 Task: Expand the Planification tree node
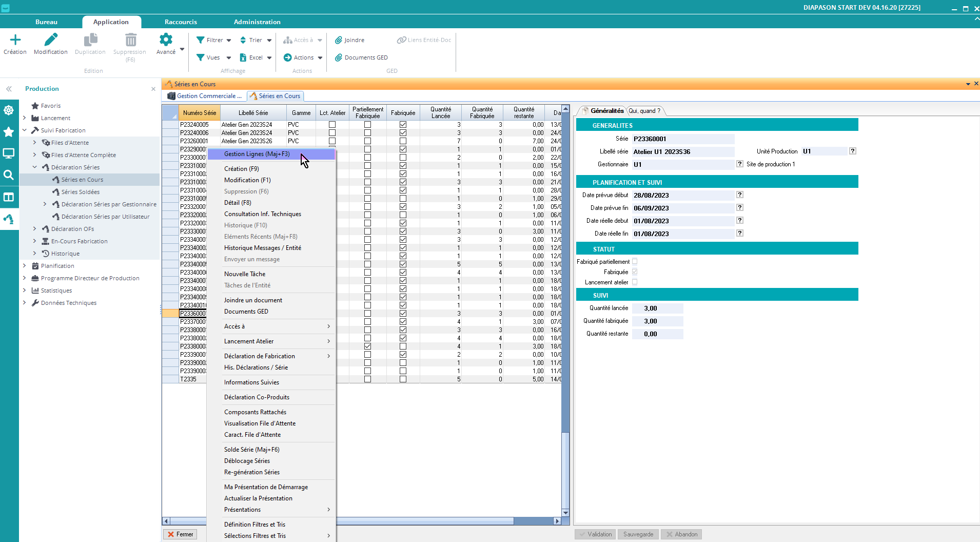coord(24,266)
